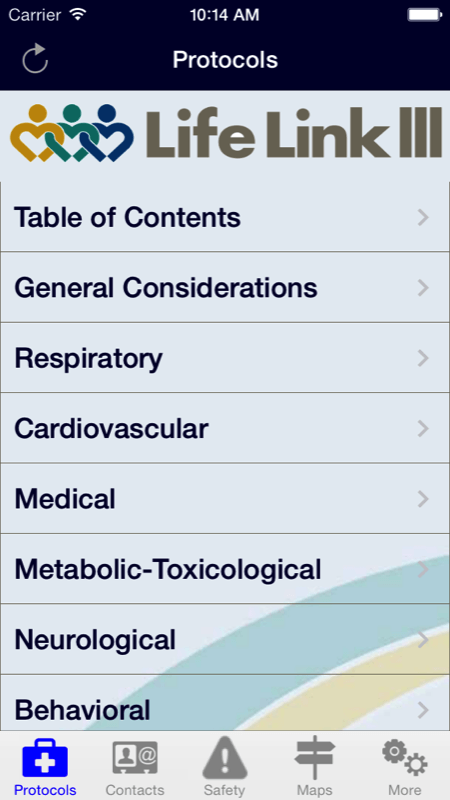Tap the Life Link III logo banner
Viewport: 450px width, 800px height.
click(225, 134)
